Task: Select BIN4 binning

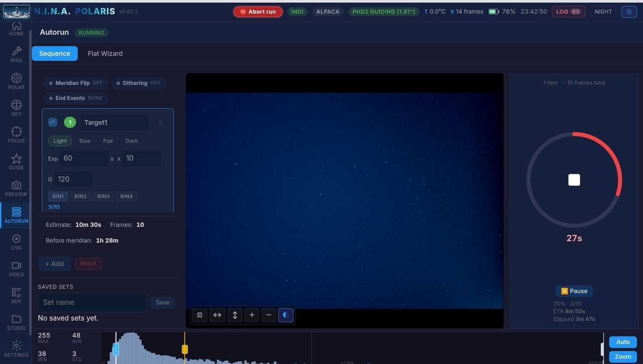Action: pyautogui.click(x=127, y=196)
